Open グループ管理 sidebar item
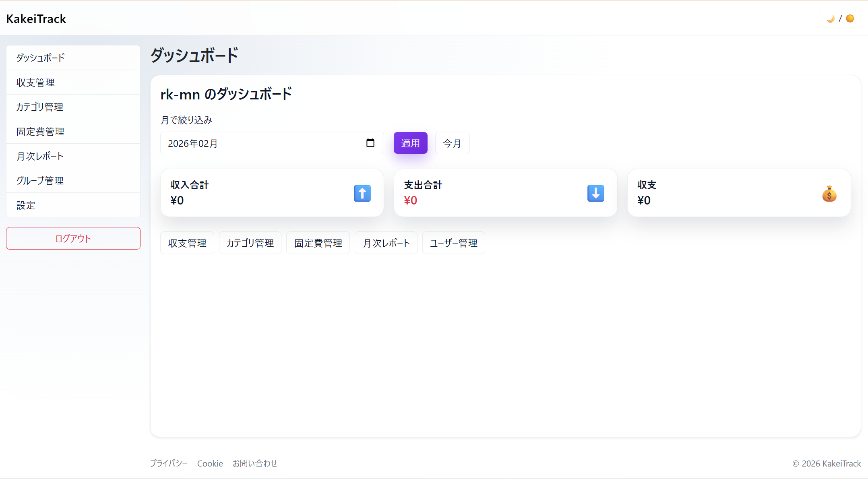Viewport: 868px width, 479px height. tap(73, 181)
